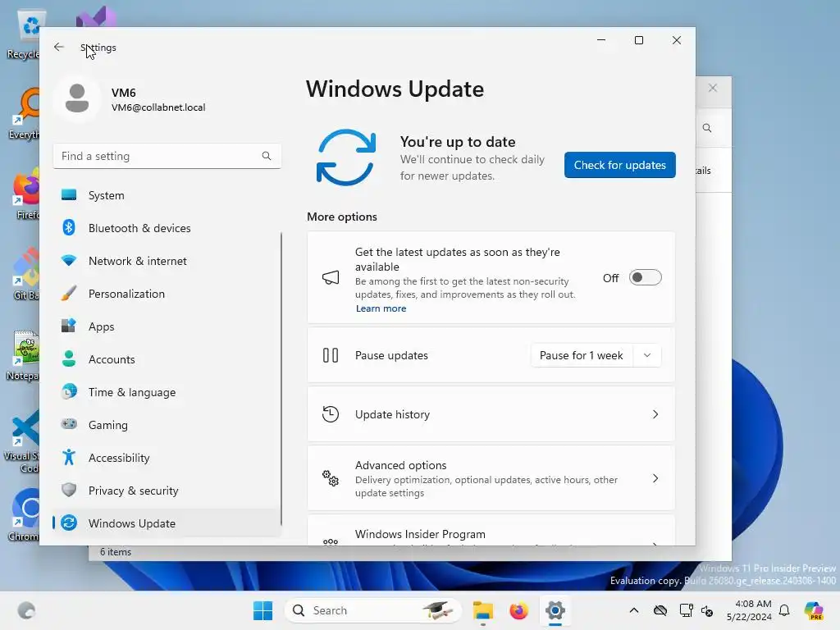Select Accounts in the sidebar
840x630 pixels.
coord(167,359)
